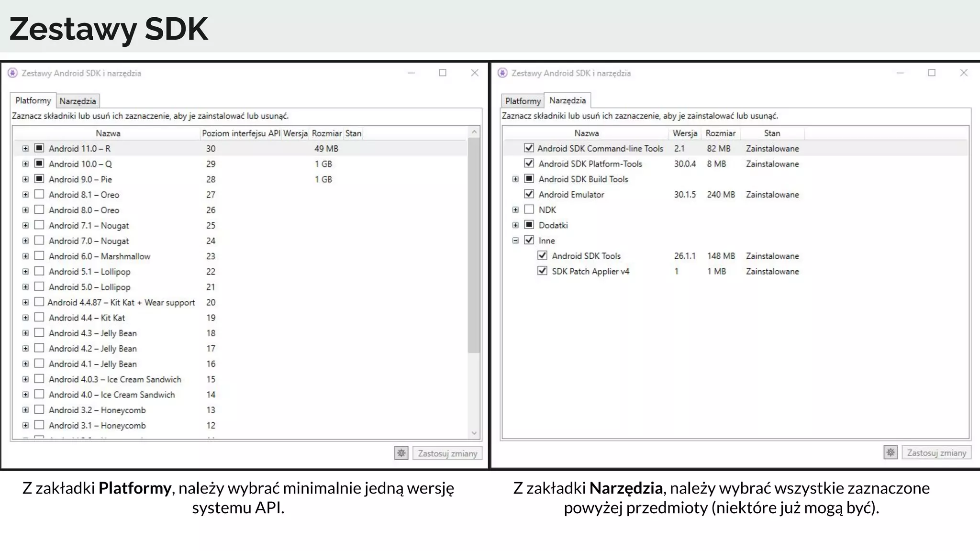Image resolution: width=980 pixels, height=551 pixels.
Task: Select Android 4.0.3 – Ice Cream Sandwich row
Action: pos(240,379)
